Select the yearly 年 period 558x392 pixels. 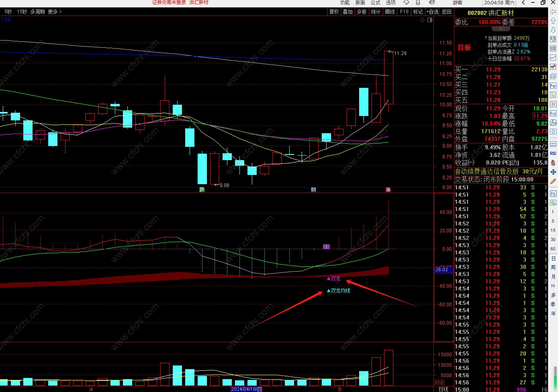coord(553,314)
